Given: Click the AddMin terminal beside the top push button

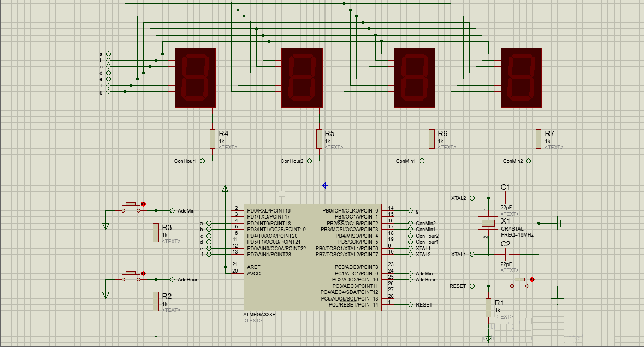Looking at the screenshot, I should click(x=172, y=211).
